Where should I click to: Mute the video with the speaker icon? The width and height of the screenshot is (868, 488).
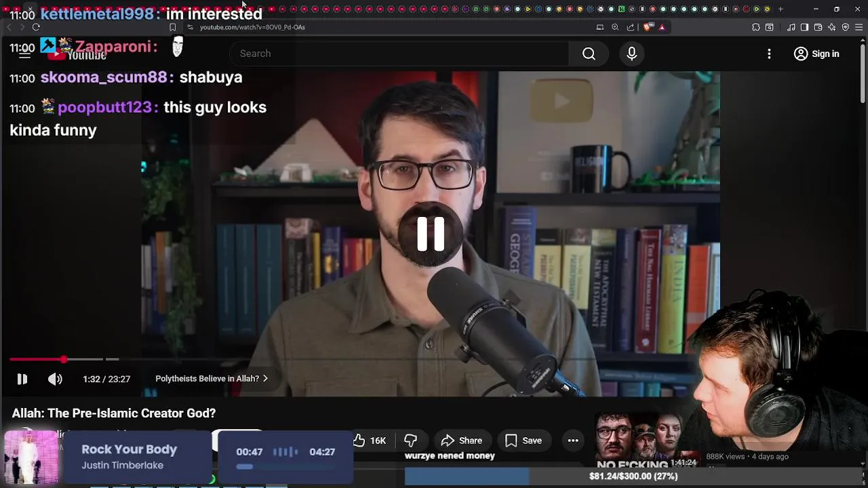55,379
